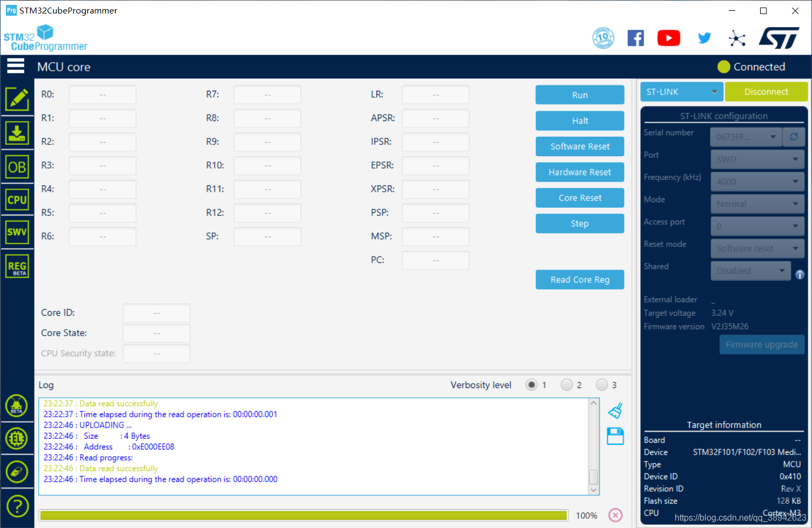
Task: Open the Serial number dropdown
Action: [x=747, y=137]
